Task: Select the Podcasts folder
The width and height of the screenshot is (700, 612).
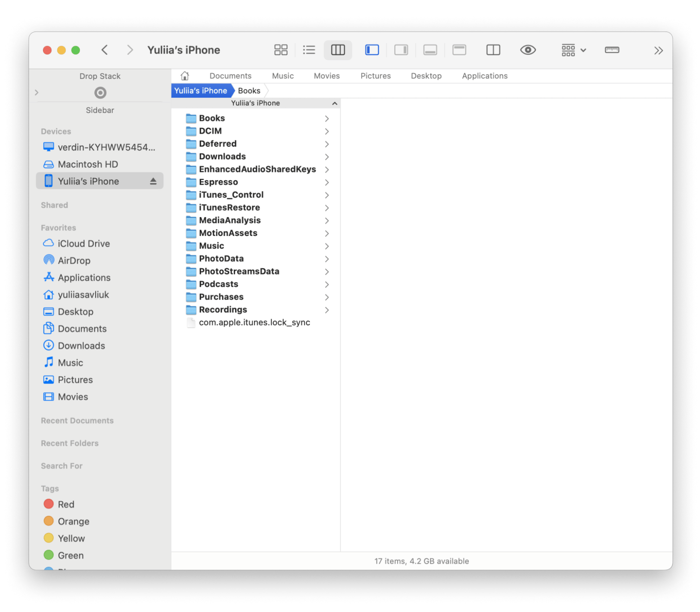Action: 256,284
